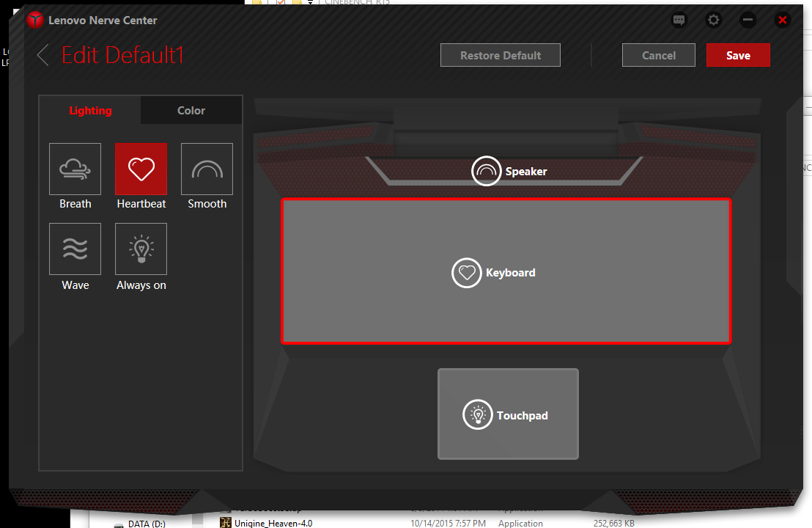Screen dimensions: 812x528
Task: Click the 'Always on' label text
Action: point(141,285)
